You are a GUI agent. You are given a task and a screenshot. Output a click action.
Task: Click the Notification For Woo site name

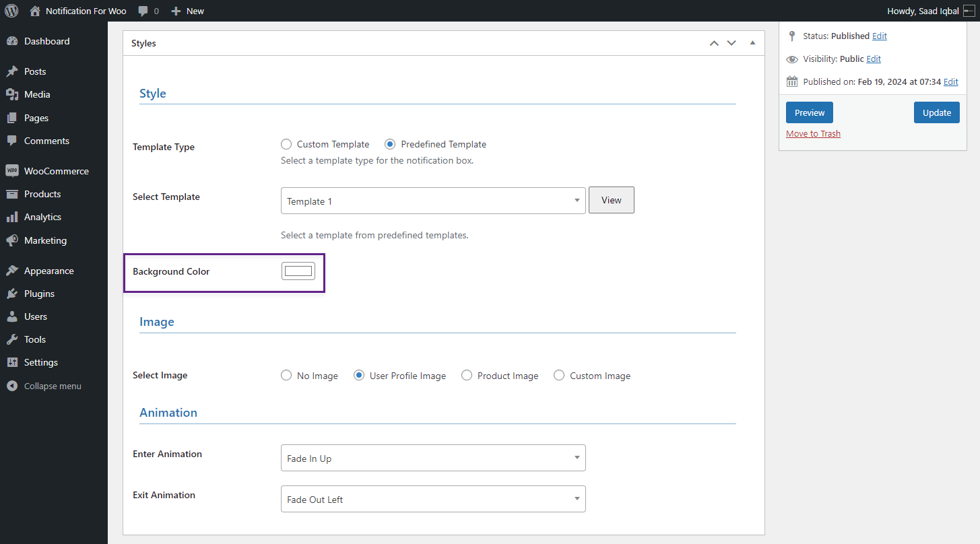[86, 11]
